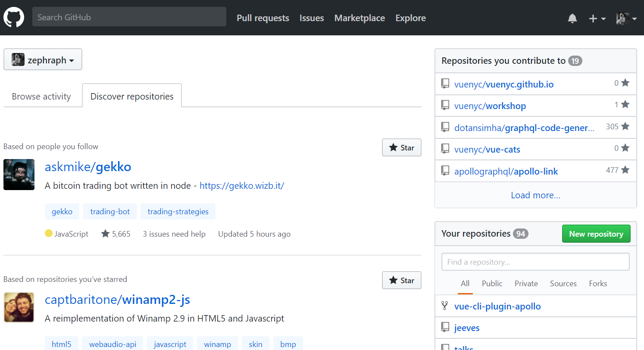Open the vuenyc/vue-cats repository

(x=487, y=149)
